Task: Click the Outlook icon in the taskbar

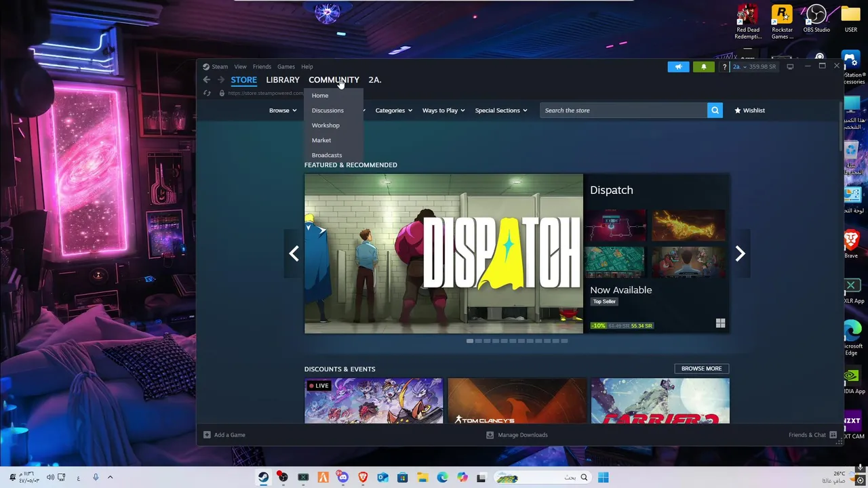Action: coord(382,477)
